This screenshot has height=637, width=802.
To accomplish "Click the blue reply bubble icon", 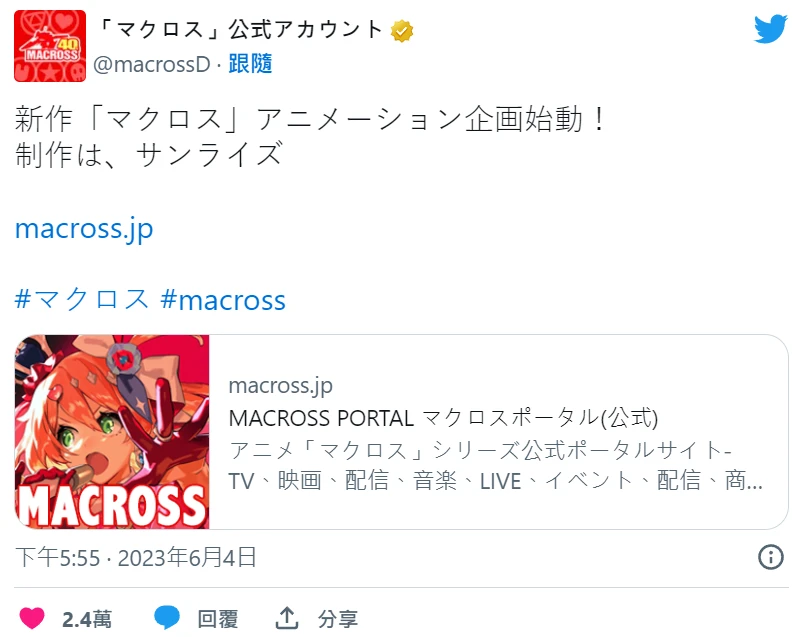I will (167, 618).
